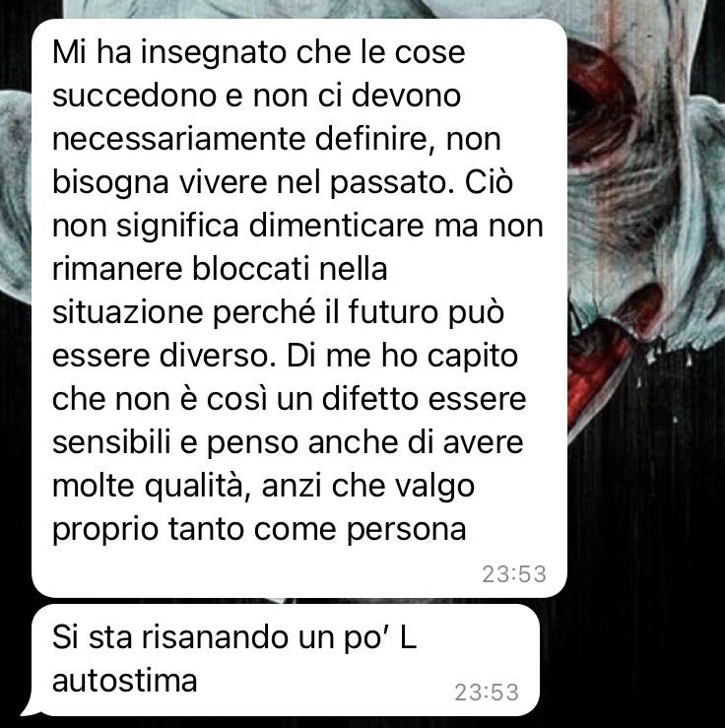This screenshot has height=728, width=725.
Task: Click the 23:53 timestamp of the long message
Action: 514,574
